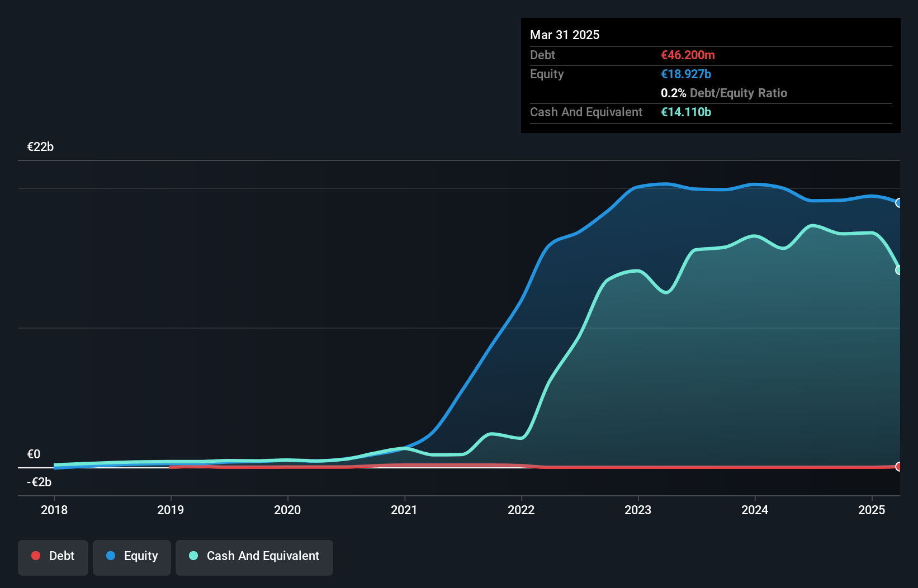Click the 2021 x-axis label
This screenshot has width=918, height=588.
tap(404, 510)
